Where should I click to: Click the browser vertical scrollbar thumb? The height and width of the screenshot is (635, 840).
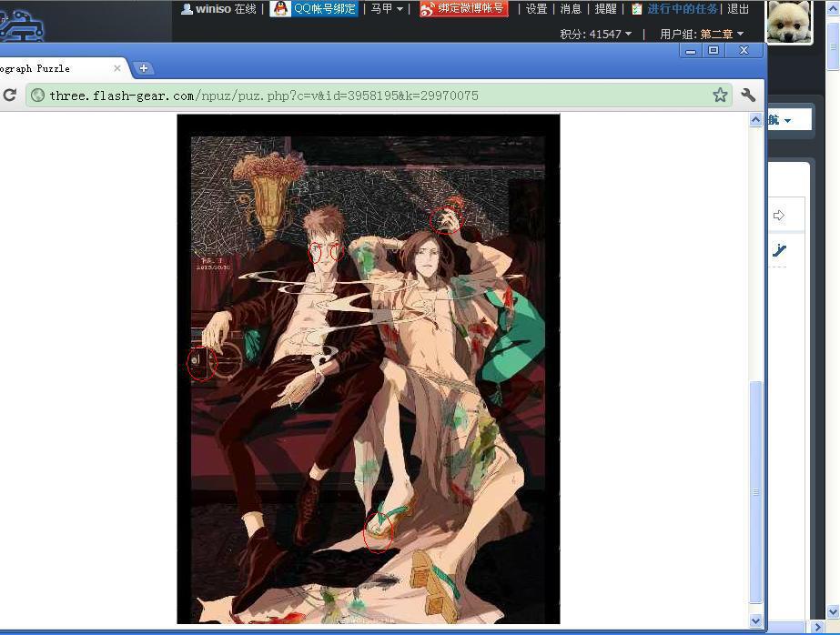pyautogui.click(x=755, y=491)
